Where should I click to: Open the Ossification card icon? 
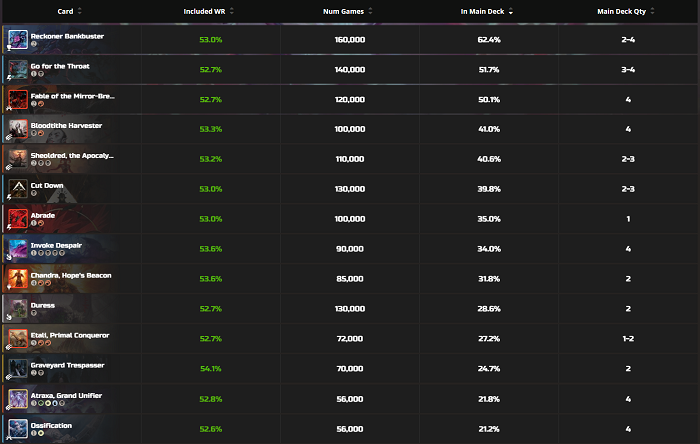tap(18, 429)
